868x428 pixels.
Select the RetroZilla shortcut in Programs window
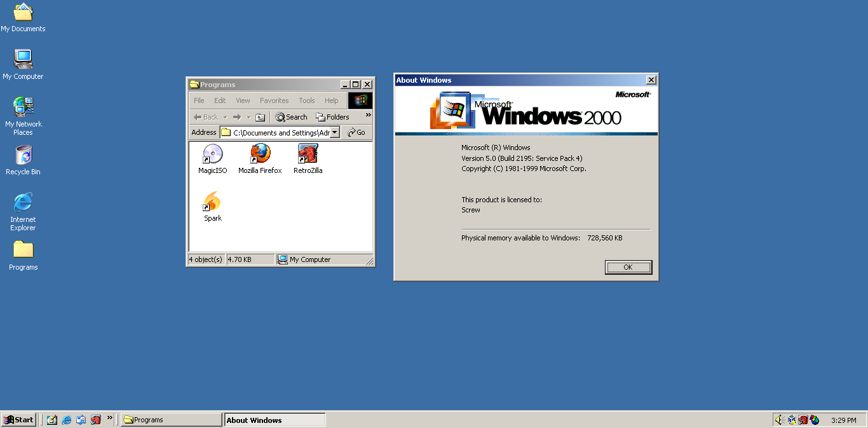308,159
